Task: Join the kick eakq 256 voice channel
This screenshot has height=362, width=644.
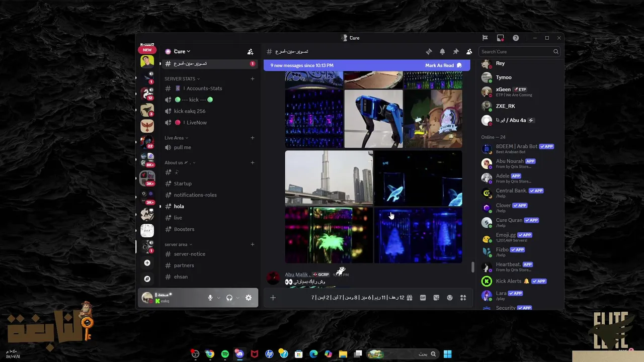Action: 209,111
